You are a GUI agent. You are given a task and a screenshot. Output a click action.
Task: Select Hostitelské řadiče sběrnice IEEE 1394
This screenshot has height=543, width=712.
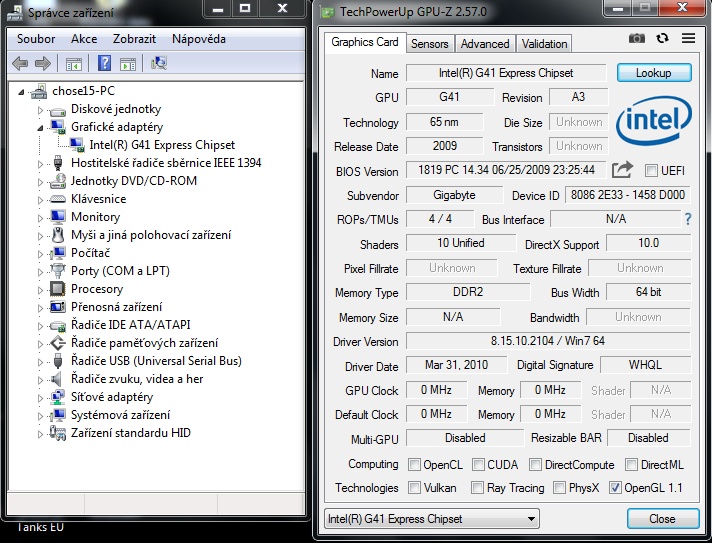166,163
